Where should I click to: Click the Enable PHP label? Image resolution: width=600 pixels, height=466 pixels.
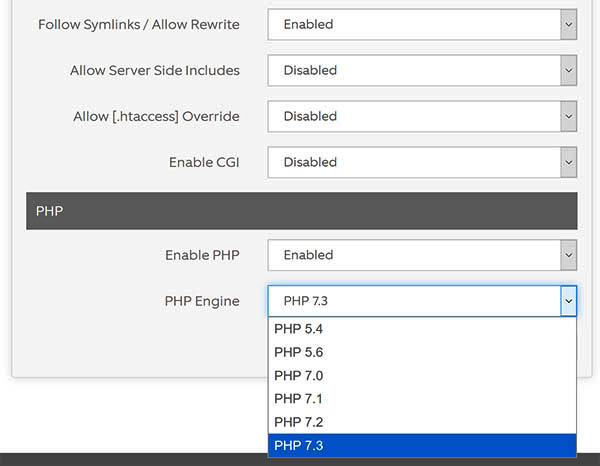pos(202,255)
